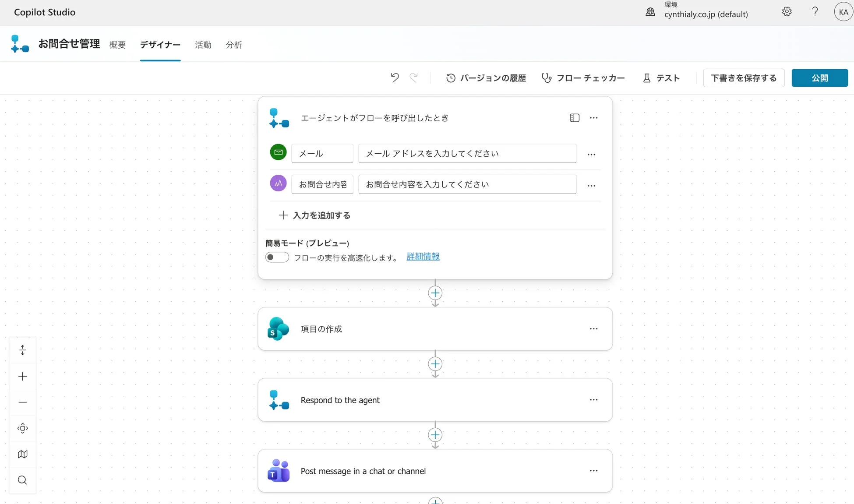The height and width of the screenshot is (504, 854).
Task: Open the settings gear in the top bar
Action: (x=787, y=11)
